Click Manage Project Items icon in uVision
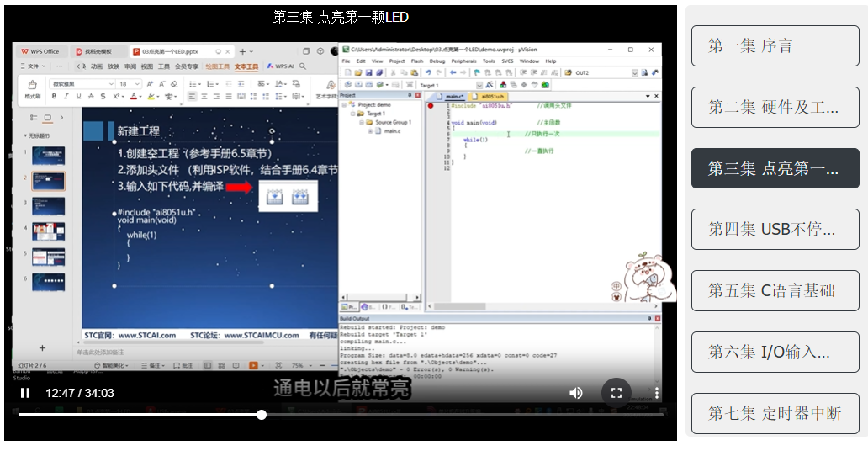This screenshot has width=868, height=456. 503,85
